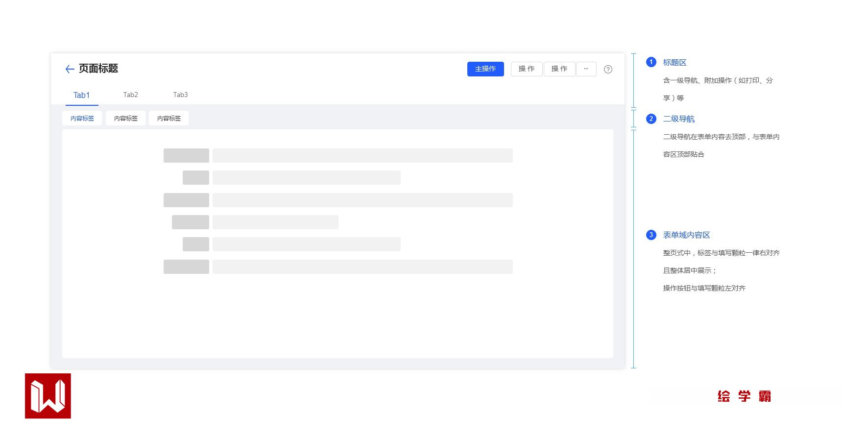
Task: Open the Tab3 tab
Action: [180, 95]
